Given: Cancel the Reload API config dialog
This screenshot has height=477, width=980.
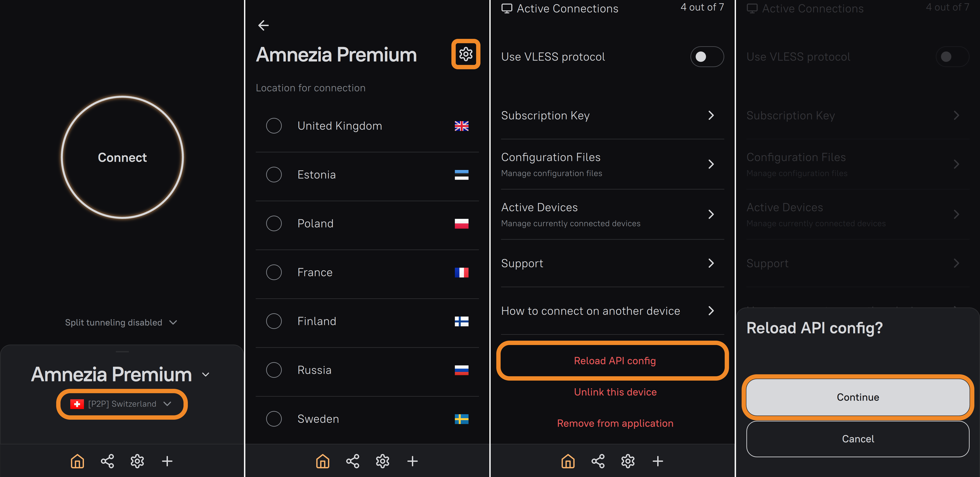Looking at the screenshot, I should [x=857, y=439].
